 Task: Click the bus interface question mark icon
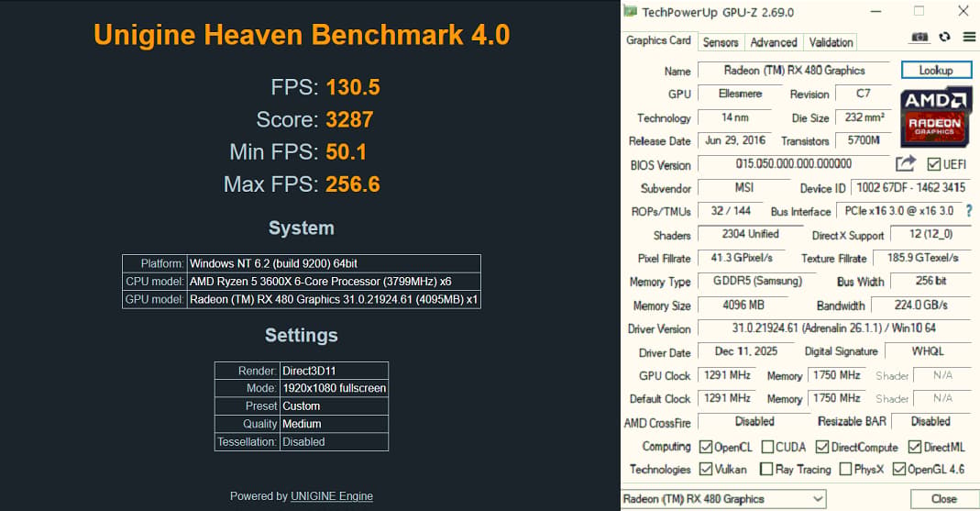[969, 211]
